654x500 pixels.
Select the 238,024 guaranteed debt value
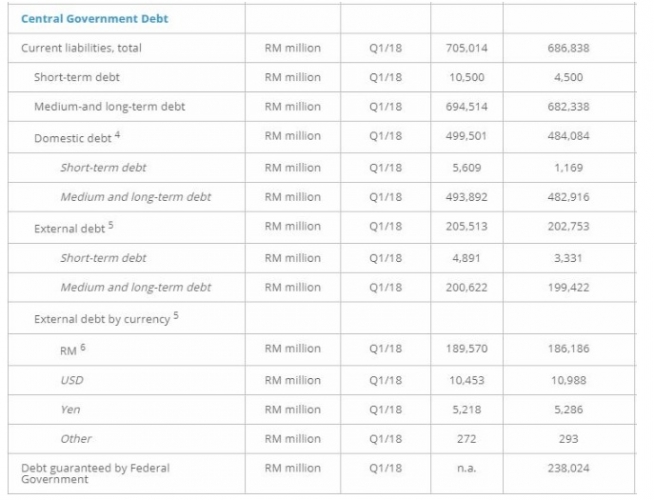coord(568,468)
